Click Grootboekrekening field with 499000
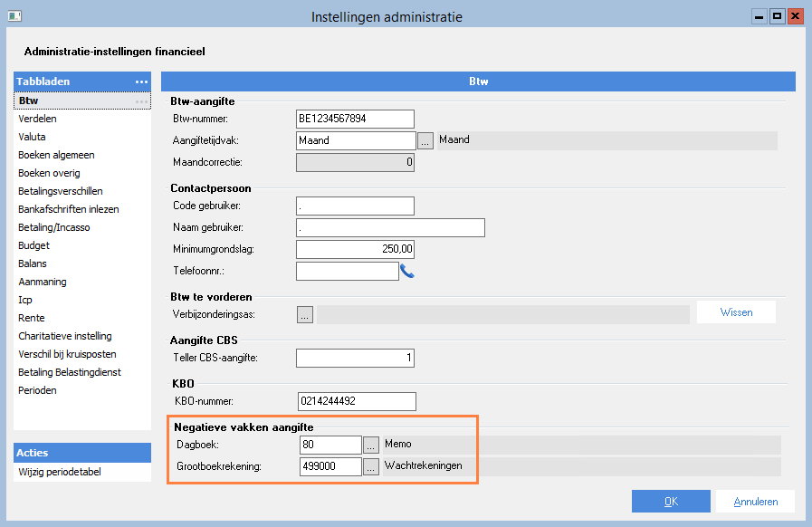The width and height of the screenshot is (812, 527). (x=330, y=466)
